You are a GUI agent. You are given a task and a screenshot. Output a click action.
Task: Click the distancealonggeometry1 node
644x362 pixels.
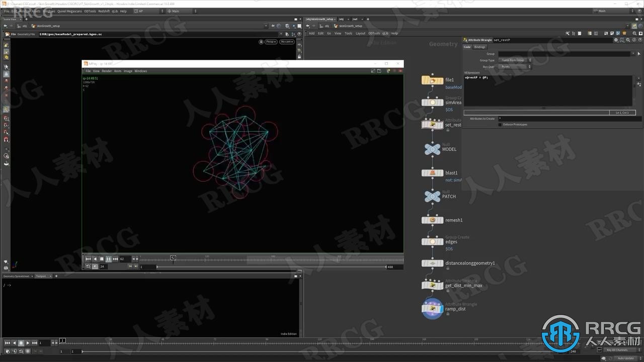(x=432, y=263)
